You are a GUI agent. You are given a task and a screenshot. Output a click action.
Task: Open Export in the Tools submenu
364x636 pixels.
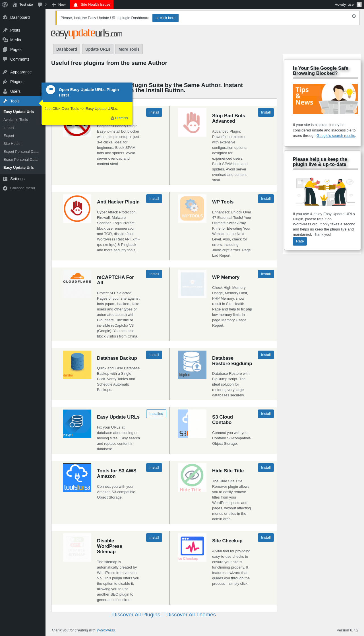[x=9, y=136]
